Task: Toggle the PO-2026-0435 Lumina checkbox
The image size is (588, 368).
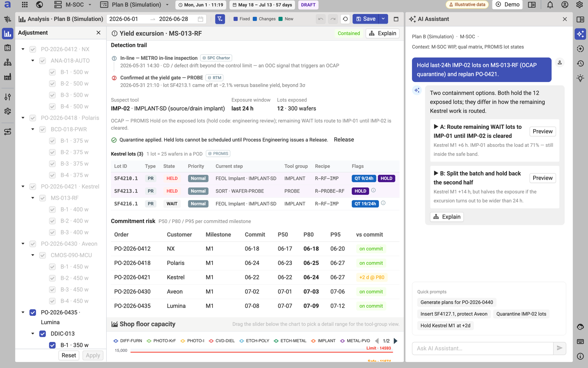Action: (x=33, y=312)
